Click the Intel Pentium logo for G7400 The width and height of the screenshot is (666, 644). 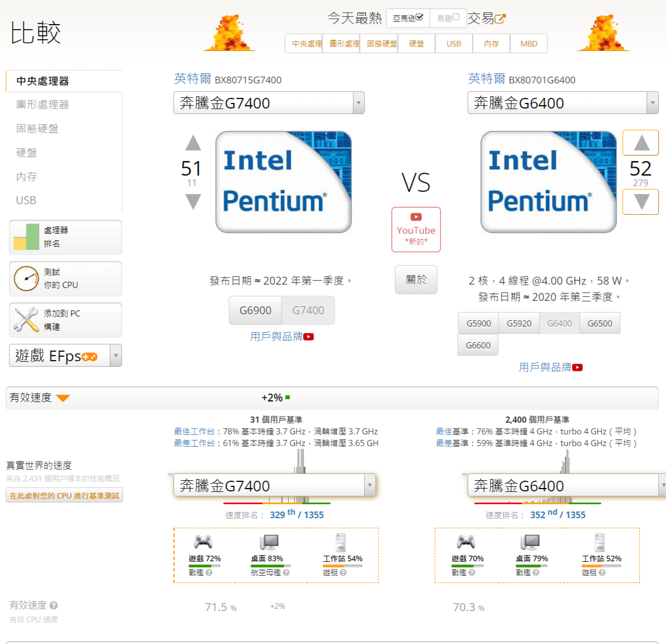pos(284,182)
